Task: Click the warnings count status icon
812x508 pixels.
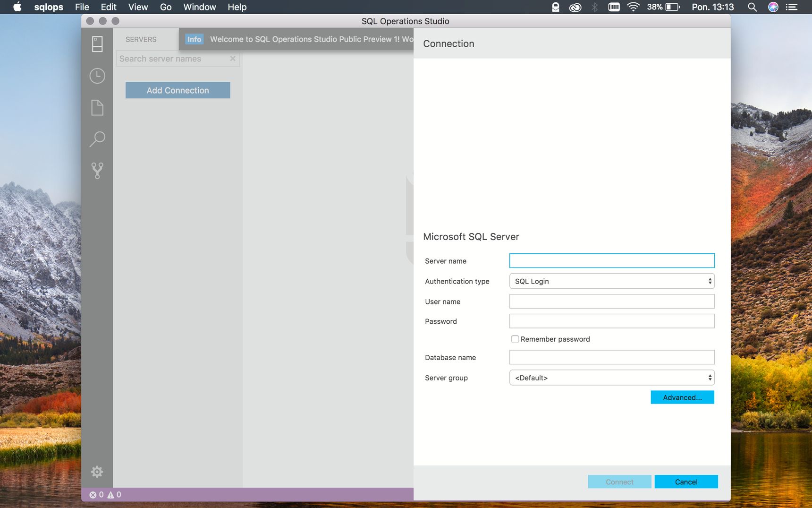Action: pyautogui.click(x=114, y=495)
